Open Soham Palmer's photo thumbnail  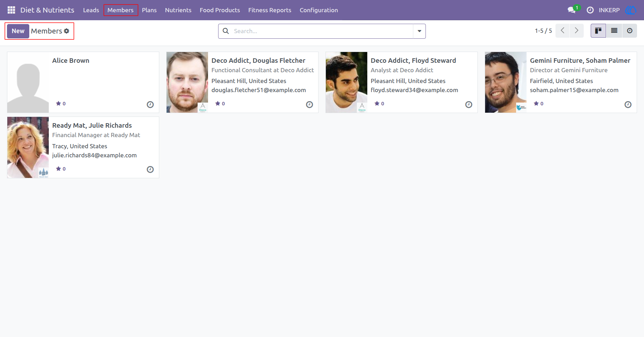point(506,82)
